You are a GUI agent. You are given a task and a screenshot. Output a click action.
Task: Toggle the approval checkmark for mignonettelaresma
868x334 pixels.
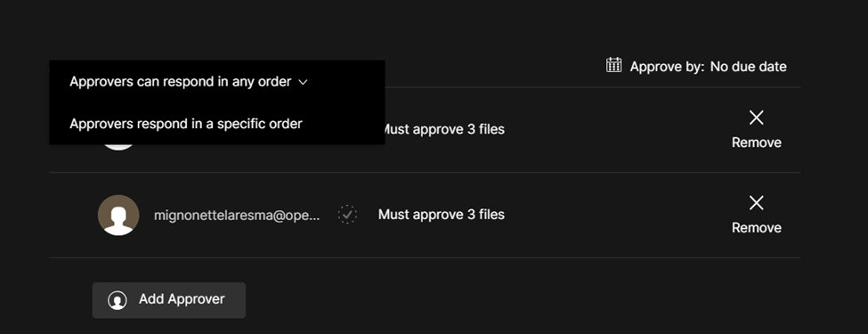[x=347, y=215]
